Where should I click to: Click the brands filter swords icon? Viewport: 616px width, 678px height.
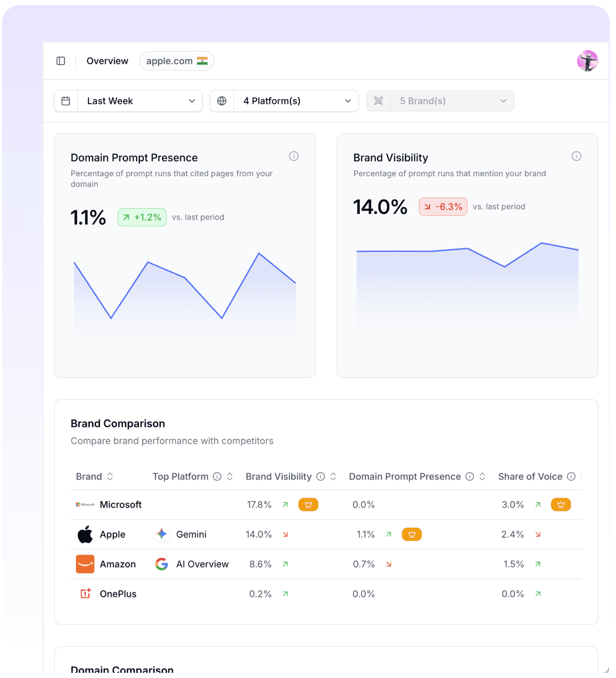click(x=378, y=101)
